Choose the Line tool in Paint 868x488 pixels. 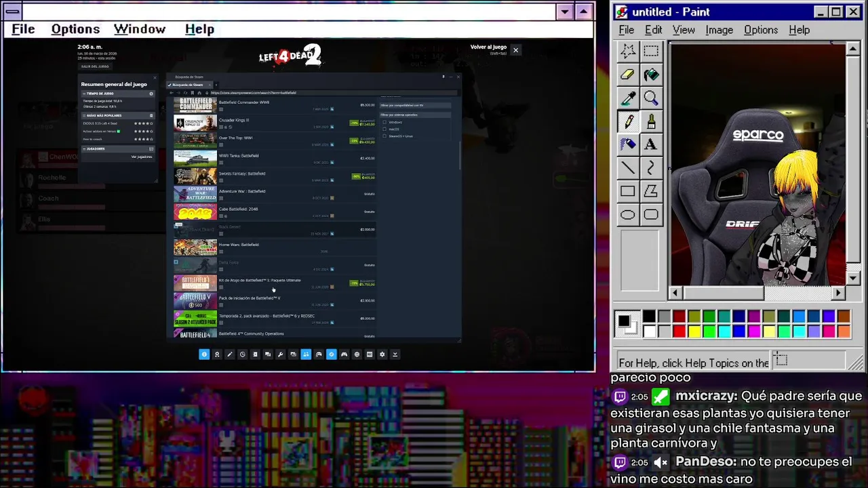(628, 168)
